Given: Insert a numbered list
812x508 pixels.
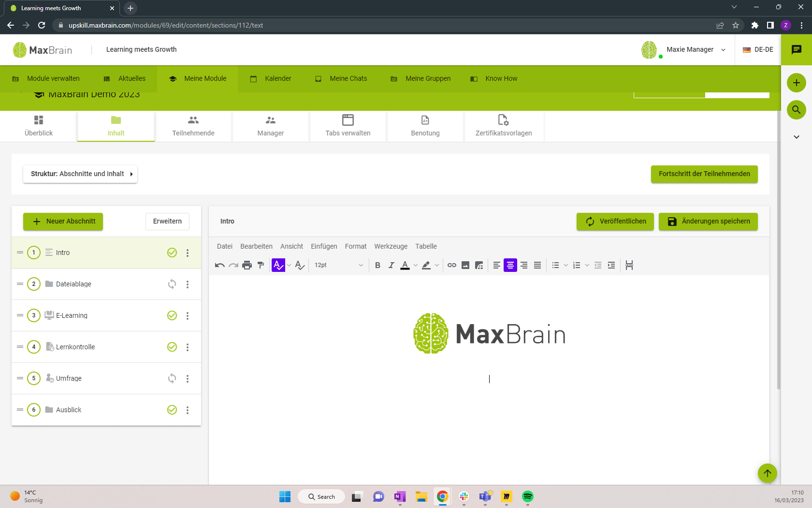Looking at the screenshot, I should pyautogui.click(x=577, y=265).
